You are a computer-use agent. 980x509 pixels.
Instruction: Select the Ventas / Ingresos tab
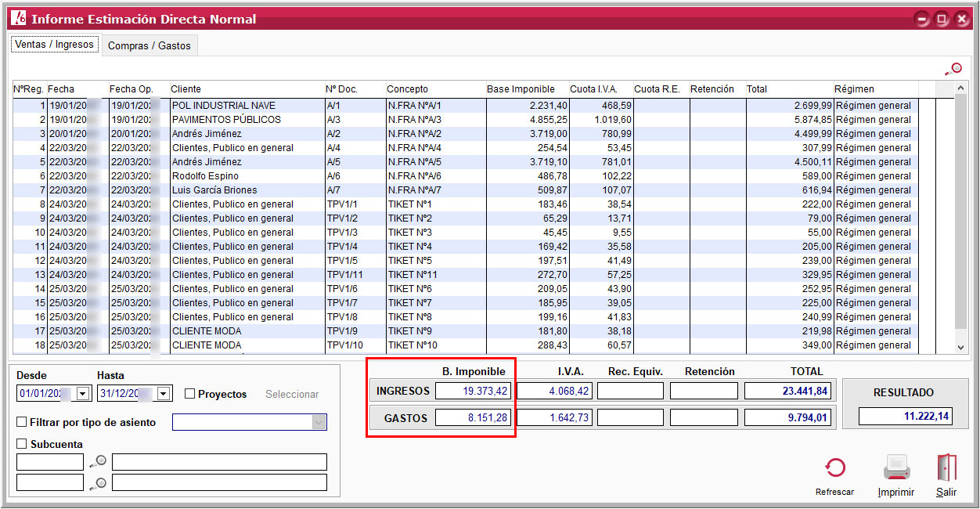click(x=55, y=45)
